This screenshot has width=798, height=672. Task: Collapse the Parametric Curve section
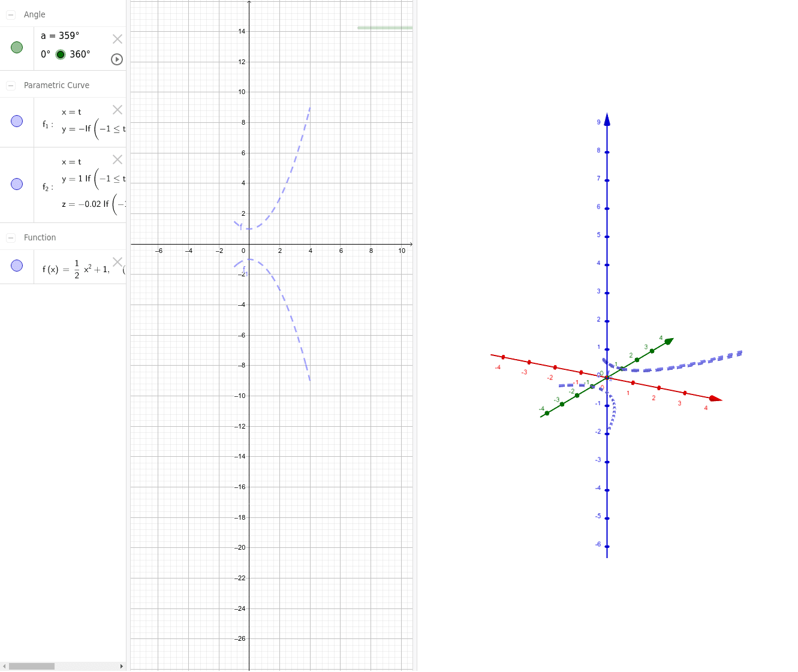(10, 85)
